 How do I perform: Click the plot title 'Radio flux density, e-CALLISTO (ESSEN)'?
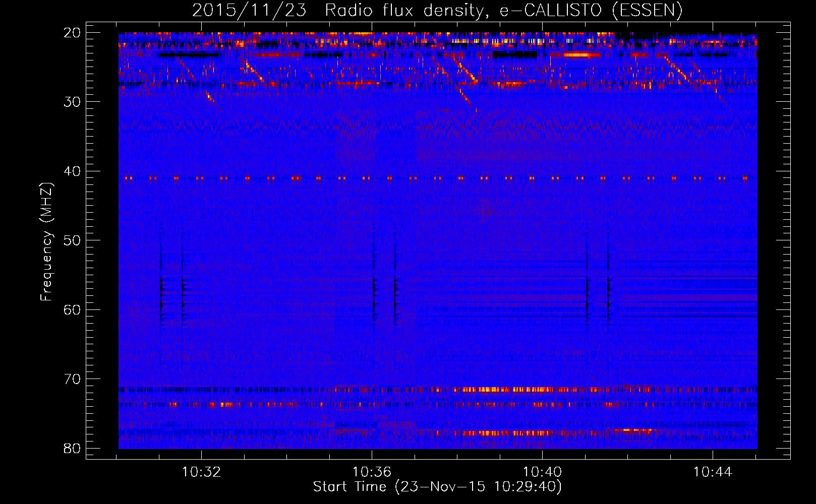[x=503, y=11]
